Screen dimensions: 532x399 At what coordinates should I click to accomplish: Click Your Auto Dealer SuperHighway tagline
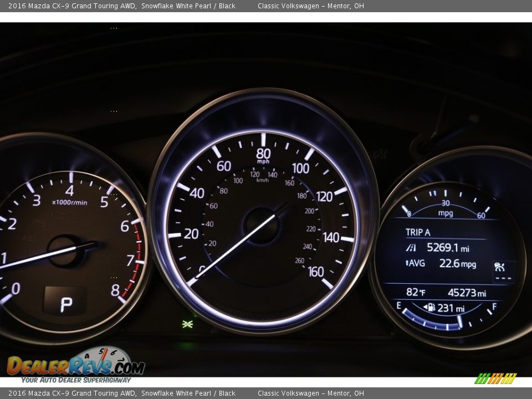coord(76,380)
